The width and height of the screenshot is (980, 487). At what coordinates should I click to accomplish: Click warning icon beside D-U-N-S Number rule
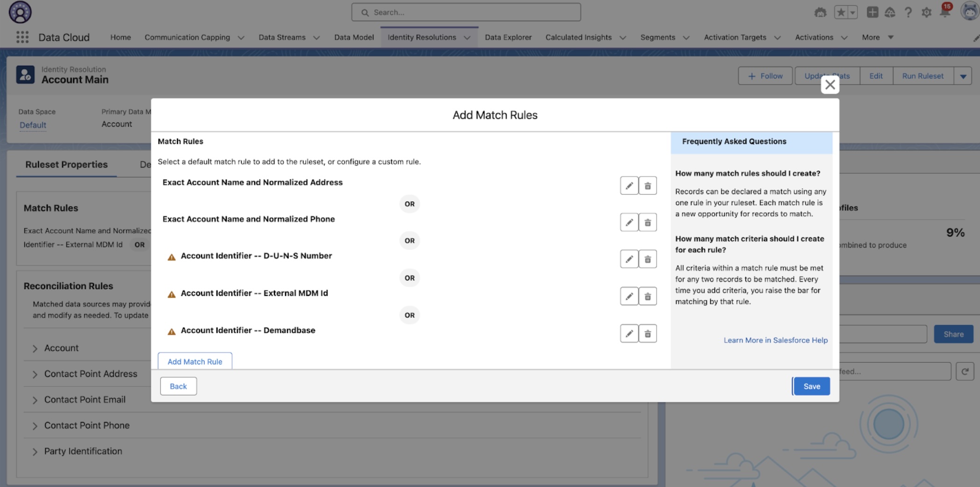pyautogui.click(x=172, y=257)
